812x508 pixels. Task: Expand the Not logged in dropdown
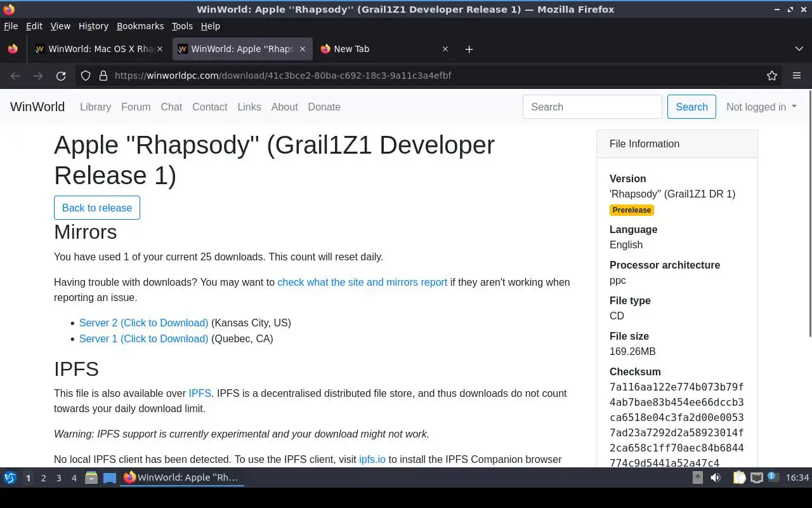761,107
